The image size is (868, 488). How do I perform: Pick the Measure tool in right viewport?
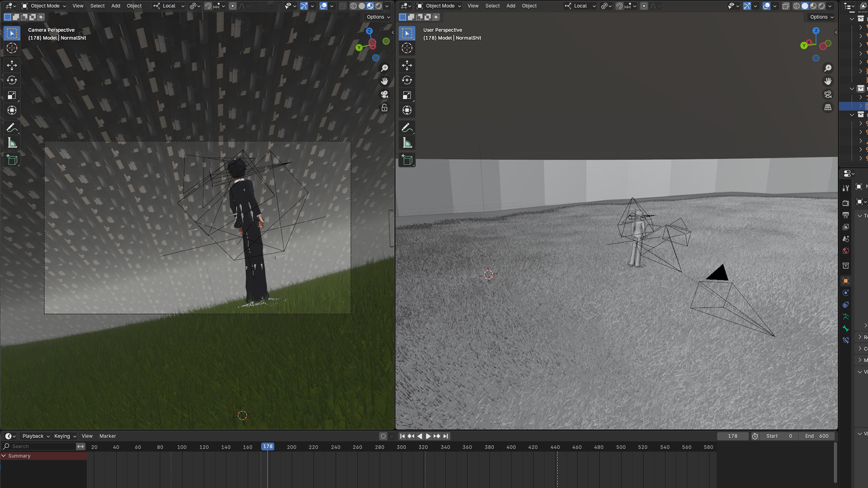407,143
